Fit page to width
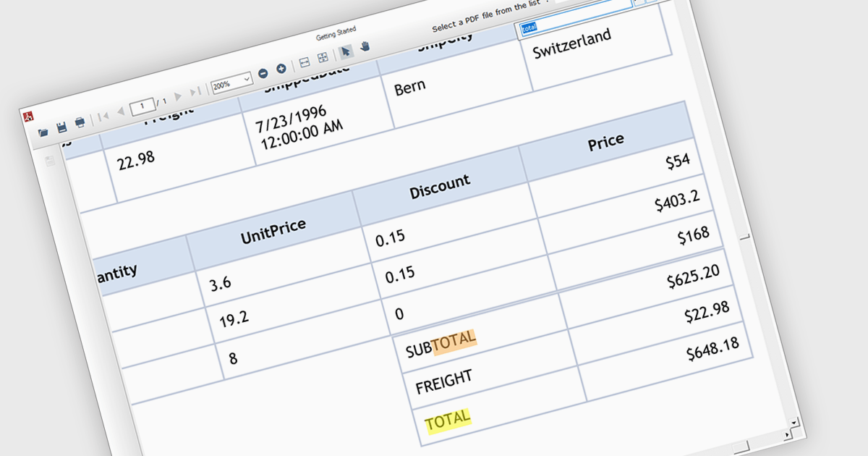The image size is (868, 456). tap(305, 62)
